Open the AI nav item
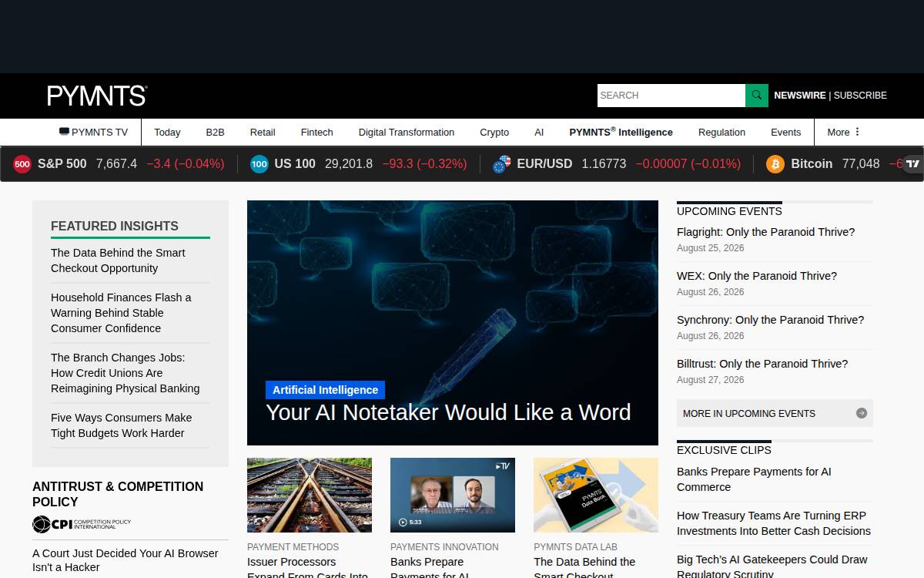Viewport: 924px width, 578px height. click(539, 132)
